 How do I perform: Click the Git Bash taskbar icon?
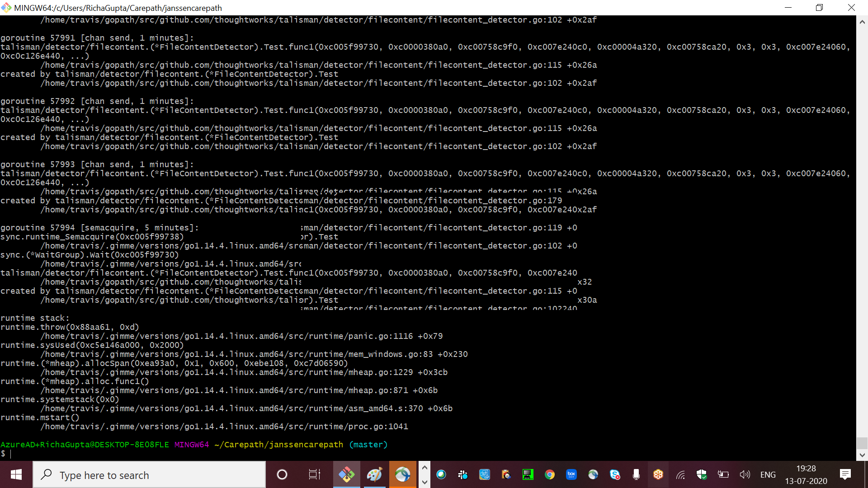tap(347, 474)
